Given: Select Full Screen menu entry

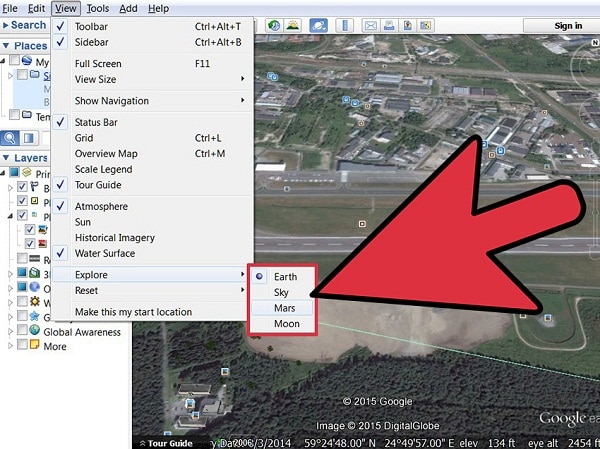Looking at the screenshot, I should (x=153, y=64).
